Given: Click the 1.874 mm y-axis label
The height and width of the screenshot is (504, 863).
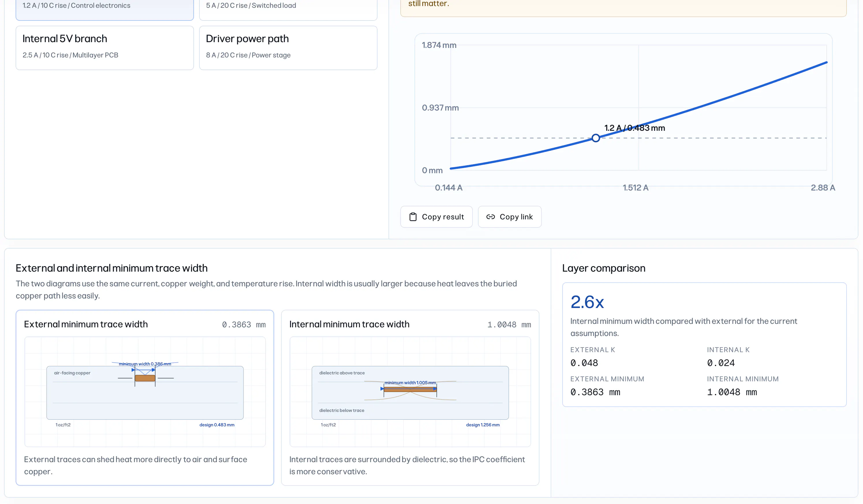Looking at the screenshot, I should [439, 45].
